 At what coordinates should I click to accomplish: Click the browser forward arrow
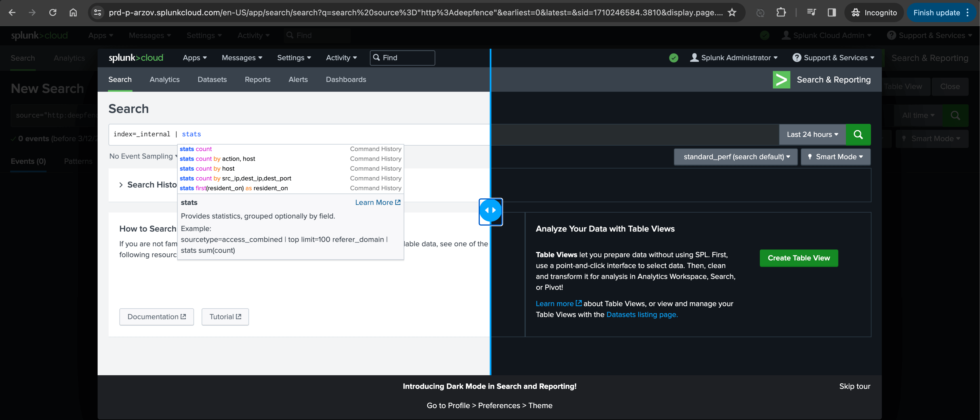32,12
